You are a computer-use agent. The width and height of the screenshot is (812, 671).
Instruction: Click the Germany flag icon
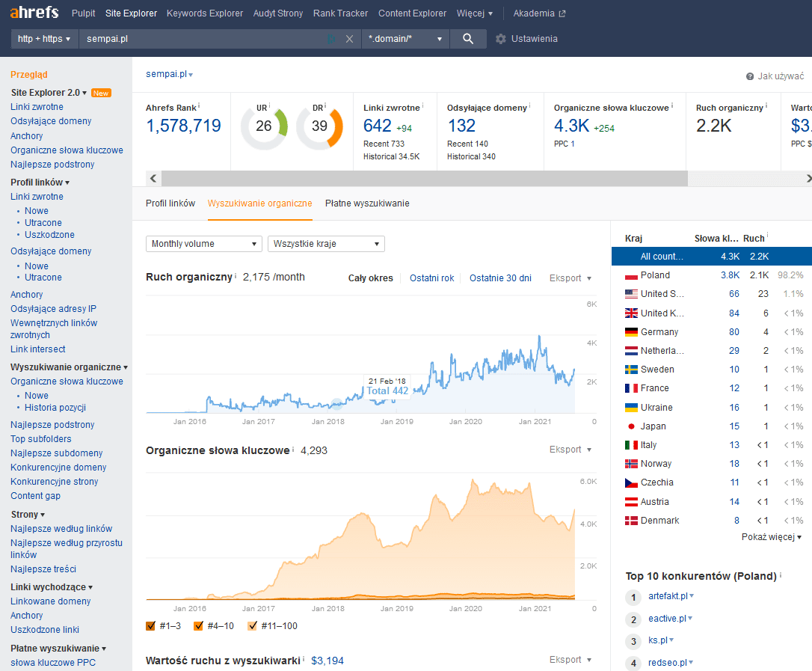coord(631,332)
